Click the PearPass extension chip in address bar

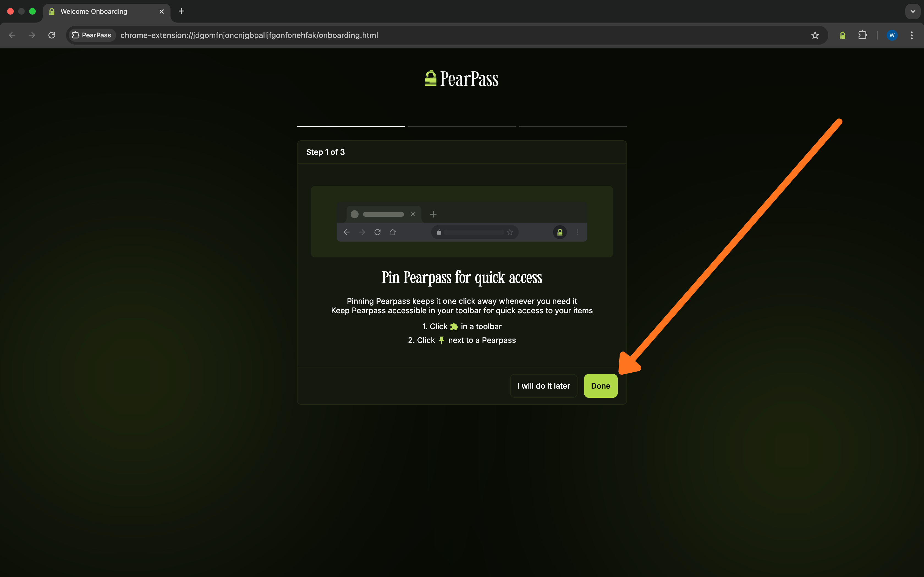tap(92, 35)
